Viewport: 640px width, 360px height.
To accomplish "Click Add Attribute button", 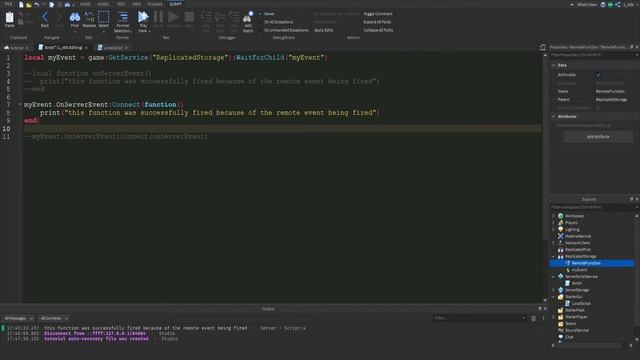I will tap(598, 137).
